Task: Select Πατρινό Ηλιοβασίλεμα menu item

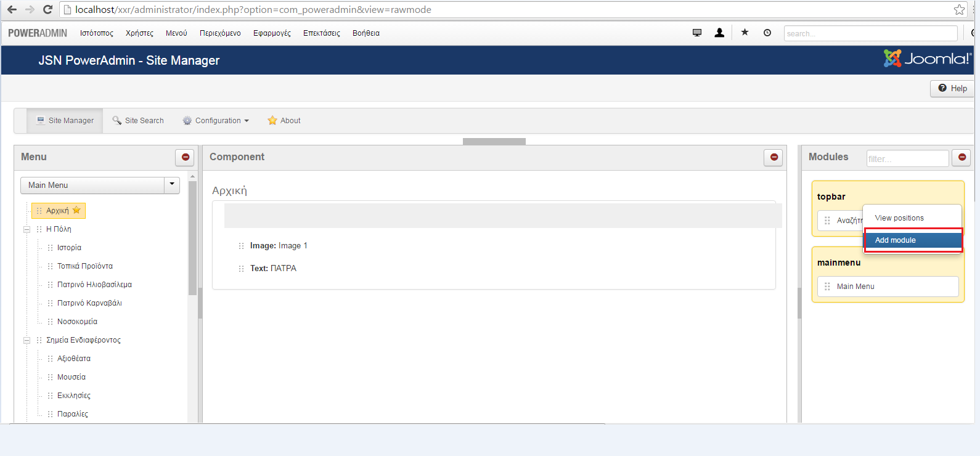Action: (94, 285)
